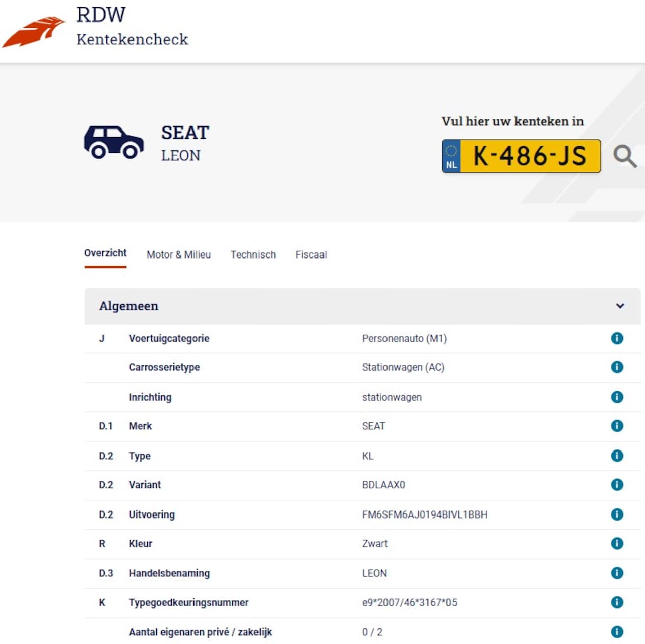The width and height of the screenshot is (645, 644).
Task: Click the magnifying glass search icon
Action: 625,156
